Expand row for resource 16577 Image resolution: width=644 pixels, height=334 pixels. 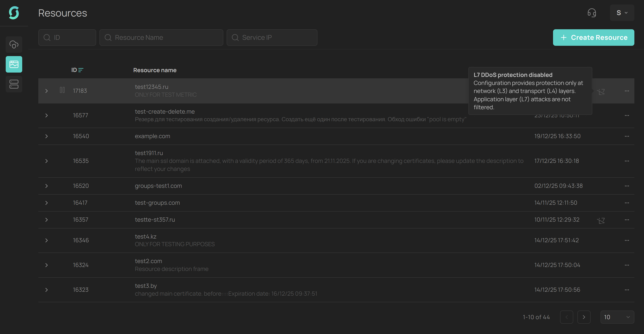(x=47, y=115)
